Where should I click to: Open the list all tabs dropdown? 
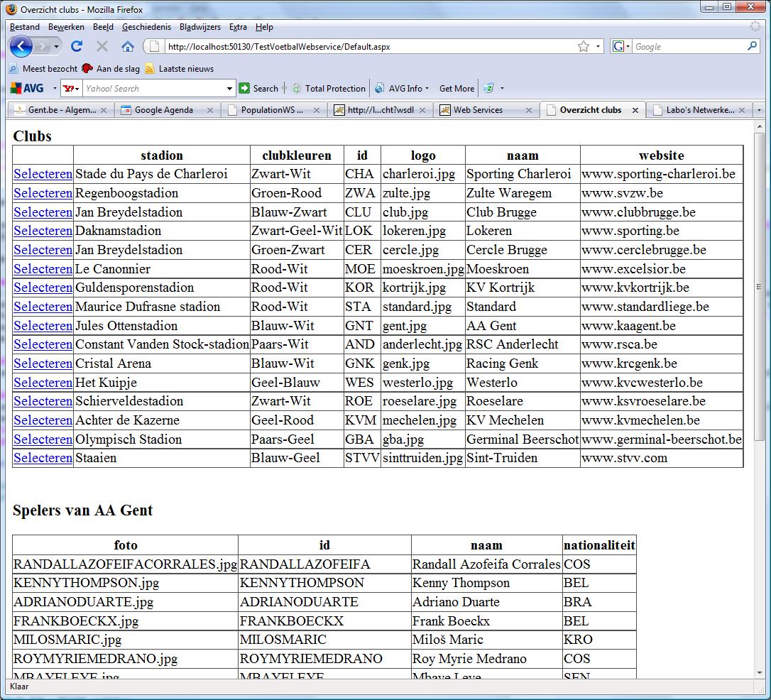click(759, 110)
